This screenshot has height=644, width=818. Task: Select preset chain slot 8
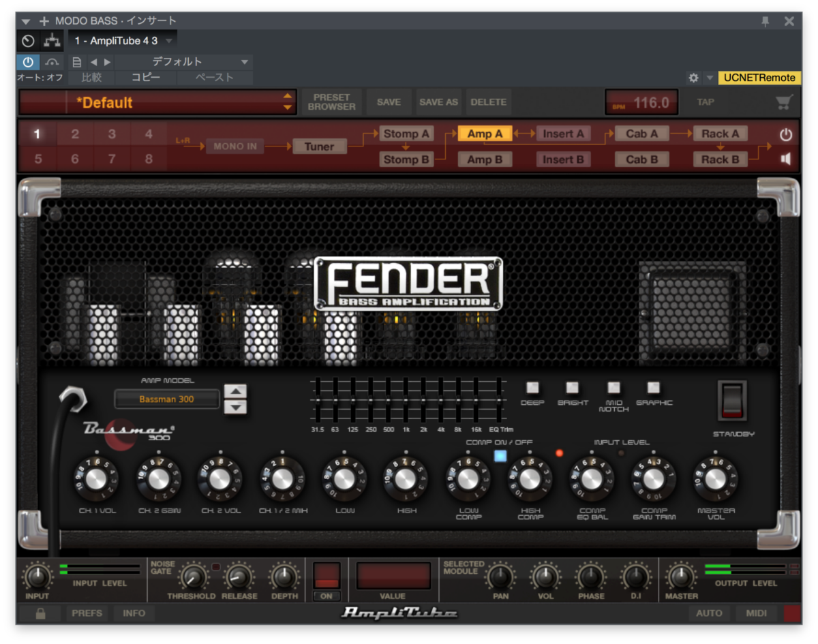click(149, 159)
